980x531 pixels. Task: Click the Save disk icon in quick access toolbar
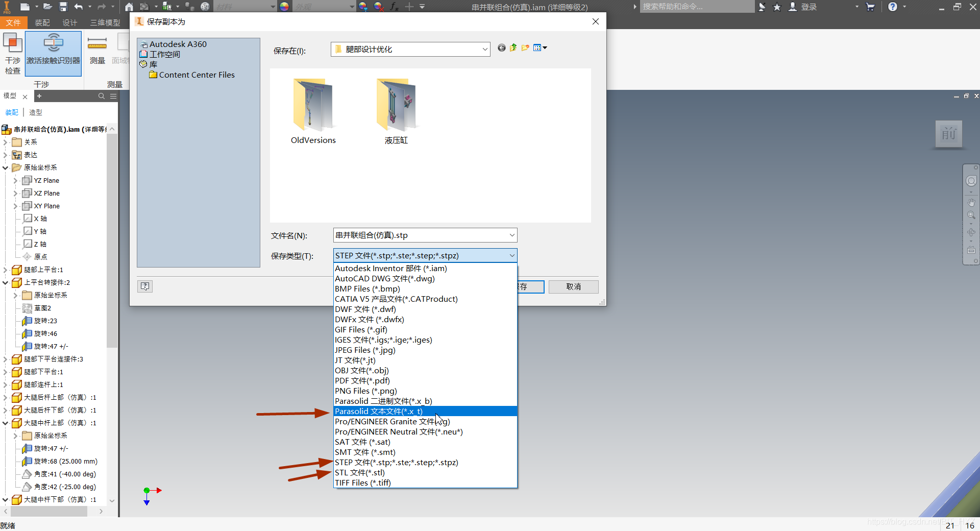coord(63,7)
